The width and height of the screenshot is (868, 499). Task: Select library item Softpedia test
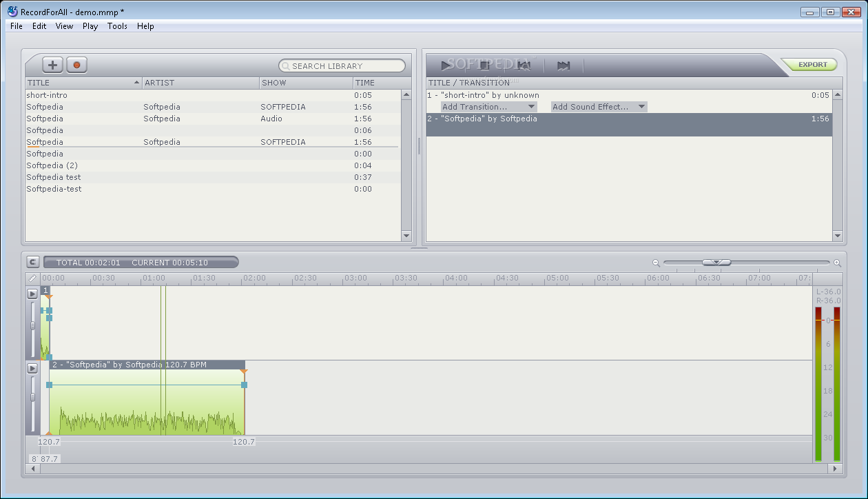tap(213, 177)
